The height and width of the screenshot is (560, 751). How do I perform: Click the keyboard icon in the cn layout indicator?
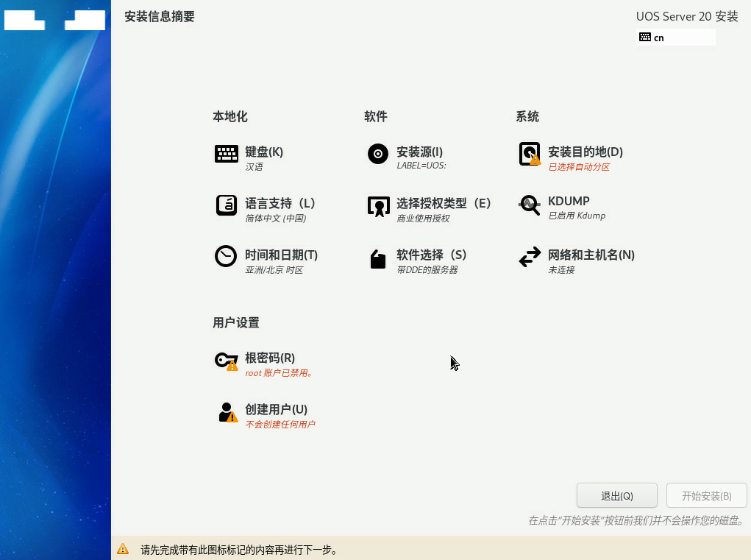[x=644, y=37]
